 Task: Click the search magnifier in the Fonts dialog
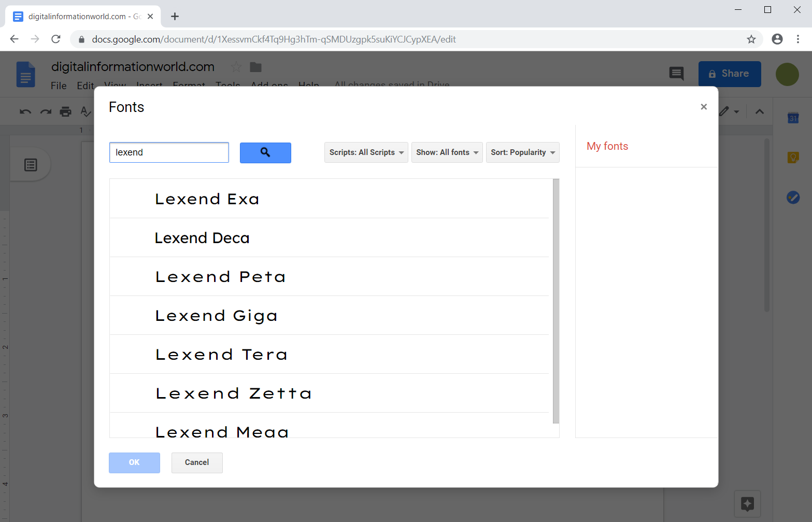click(265, 152)
